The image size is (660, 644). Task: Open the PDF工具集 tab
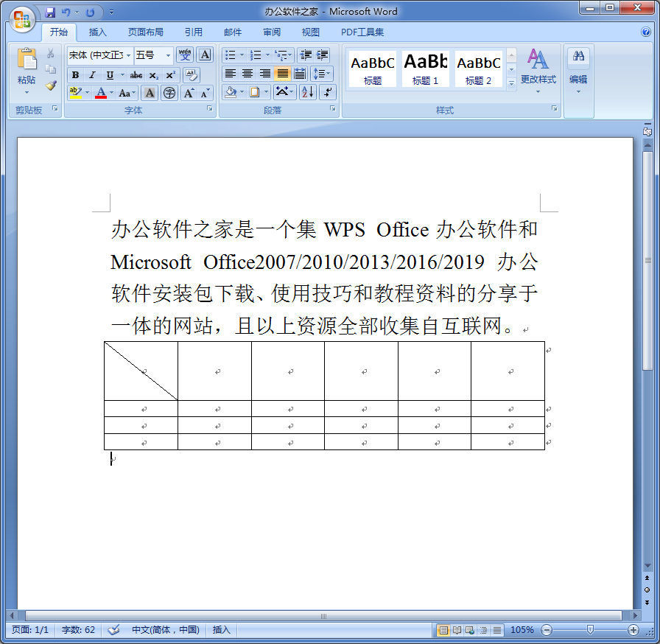click(362, 32)
